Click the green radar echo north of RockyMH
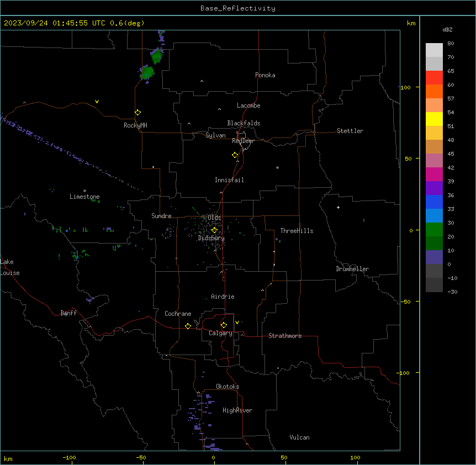476x465 pixels. point(147,72)
